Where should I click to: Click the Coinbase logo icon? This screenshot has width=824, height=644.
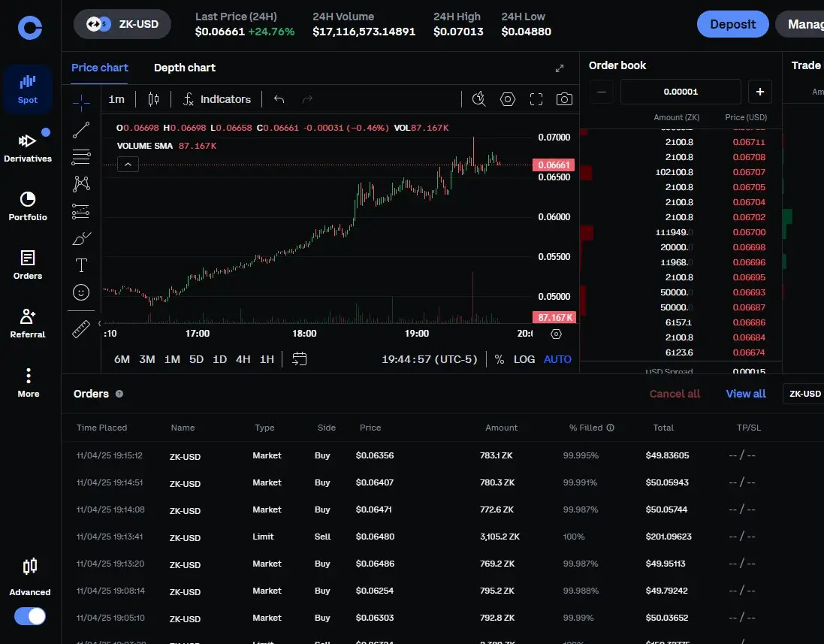pos(30,27)
